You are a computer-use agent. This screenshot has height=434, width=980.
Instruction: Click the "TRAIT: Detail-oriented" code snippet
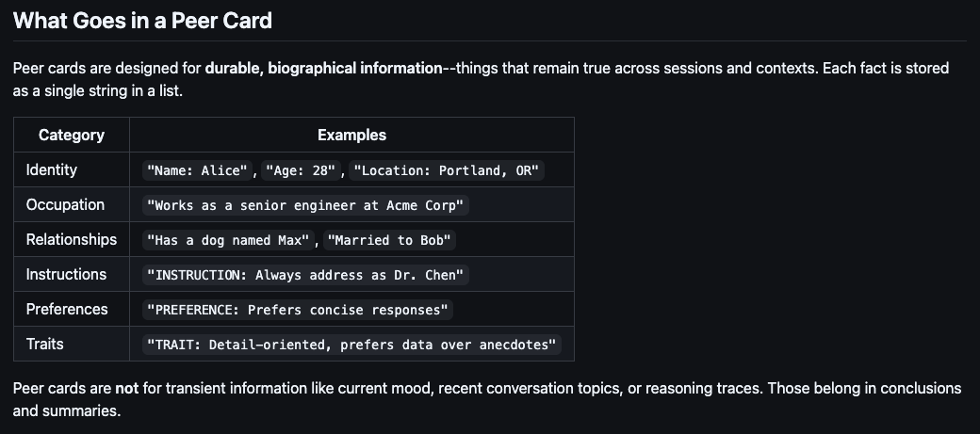351,345
